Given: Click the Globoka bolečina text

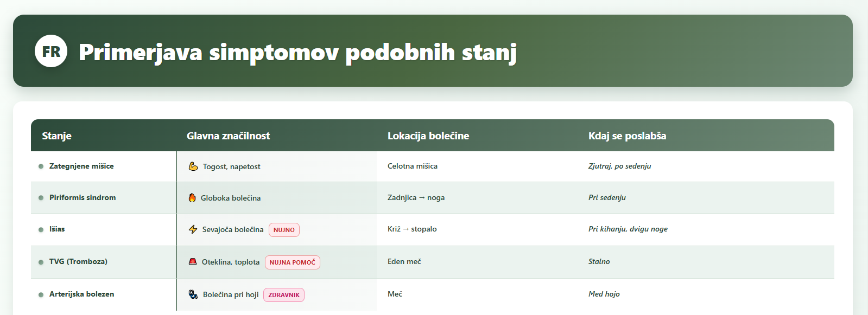Looking at the screenshot, I should click(x=231, y=198).
